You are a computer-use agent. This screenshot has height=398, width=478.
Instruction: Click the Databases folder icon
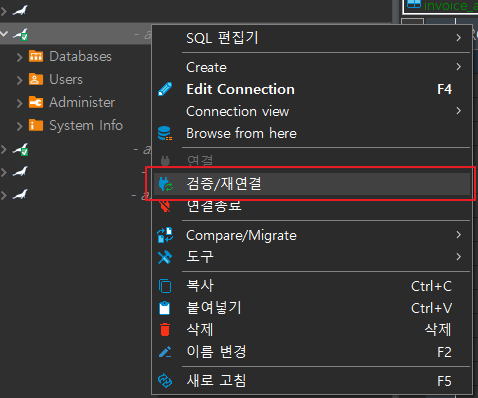point(36,56)
